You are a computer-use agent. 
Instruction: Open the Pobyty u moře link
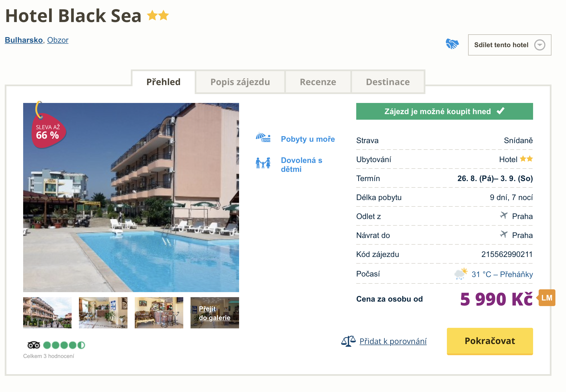point(308,139)
